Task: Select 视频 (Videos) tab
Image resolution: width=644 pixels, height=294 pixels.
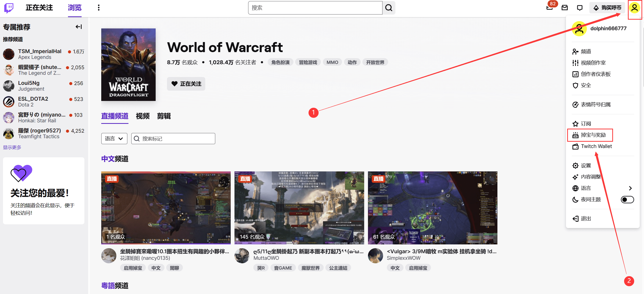Action: [x=142, y=116]
